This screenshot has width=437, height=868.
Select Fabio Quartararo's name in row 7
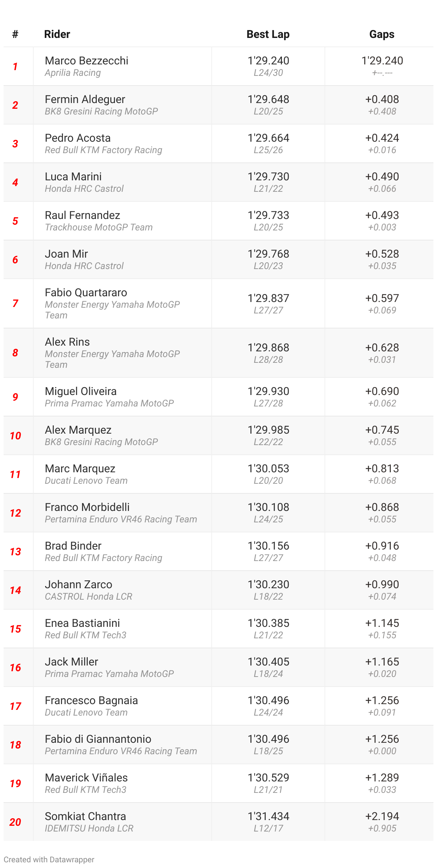(86, 293)
